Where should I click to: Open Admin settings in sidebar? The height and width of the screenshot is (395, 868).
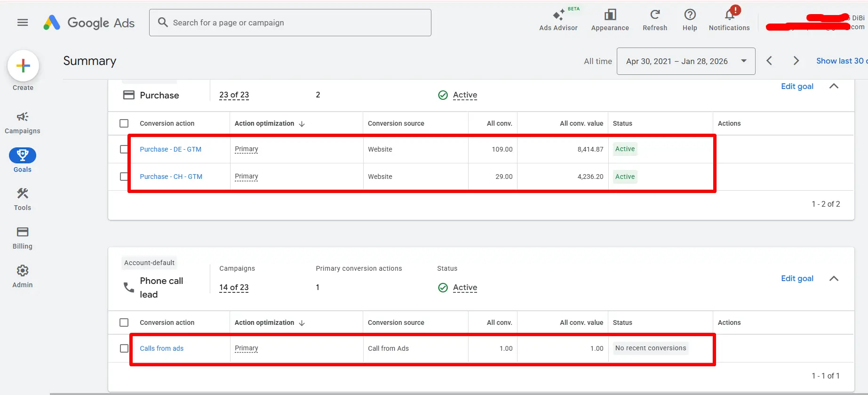tap(23, 276)
